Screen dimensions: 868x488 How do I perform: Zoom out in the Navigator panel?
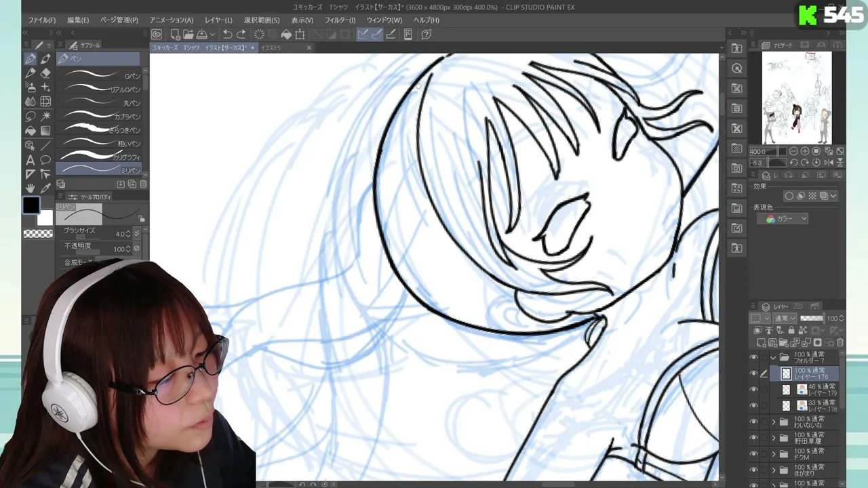point(793,151)
